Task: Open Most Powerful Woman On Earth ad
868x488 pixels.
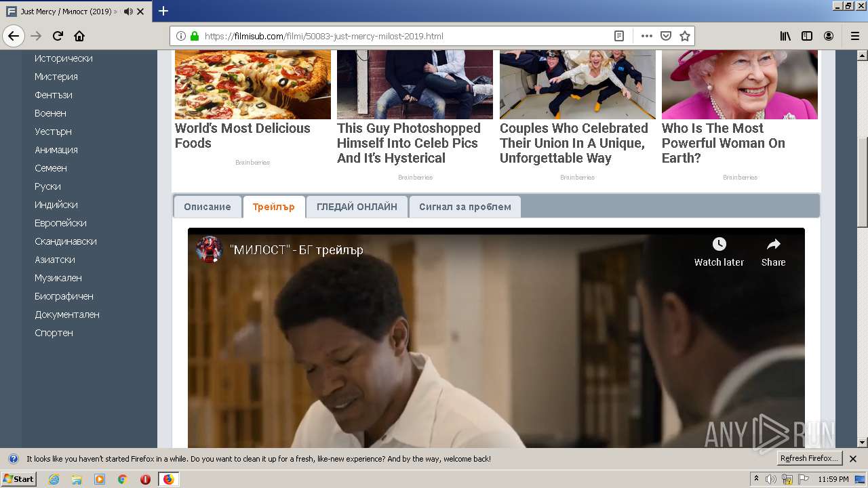Action: pyautogui.click(x=724, y=143)
